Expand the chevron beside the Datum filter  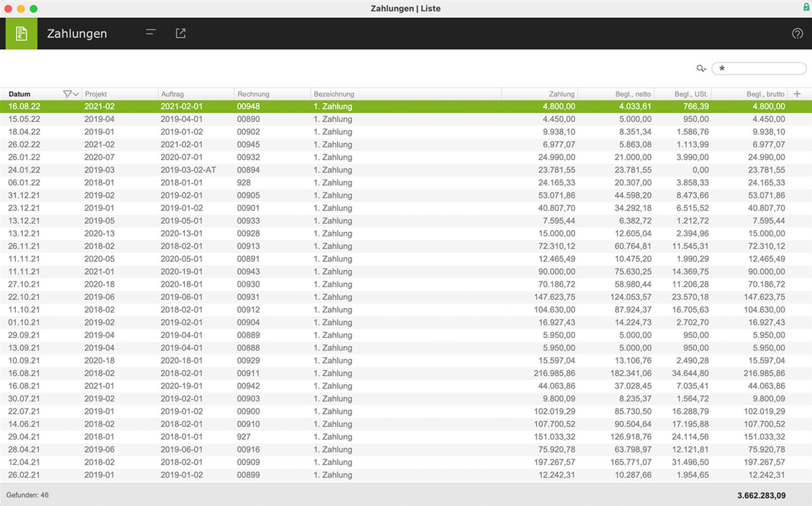pyautogui.click(x=75, y=94)
